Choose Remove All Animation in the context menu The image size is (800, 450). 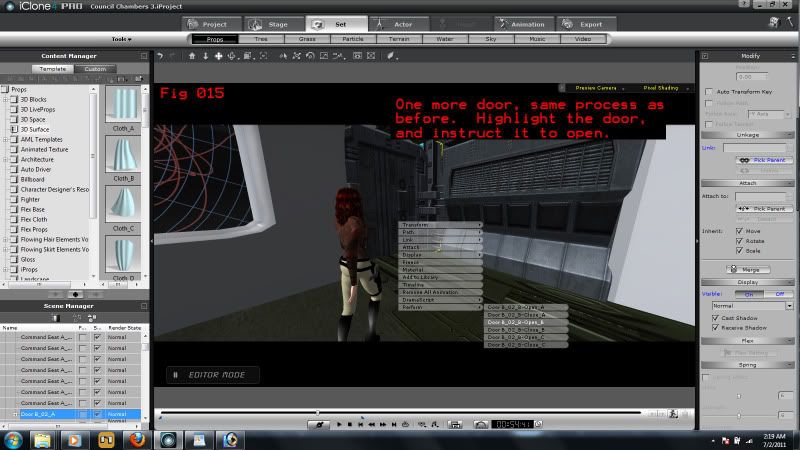pos(440,292)
